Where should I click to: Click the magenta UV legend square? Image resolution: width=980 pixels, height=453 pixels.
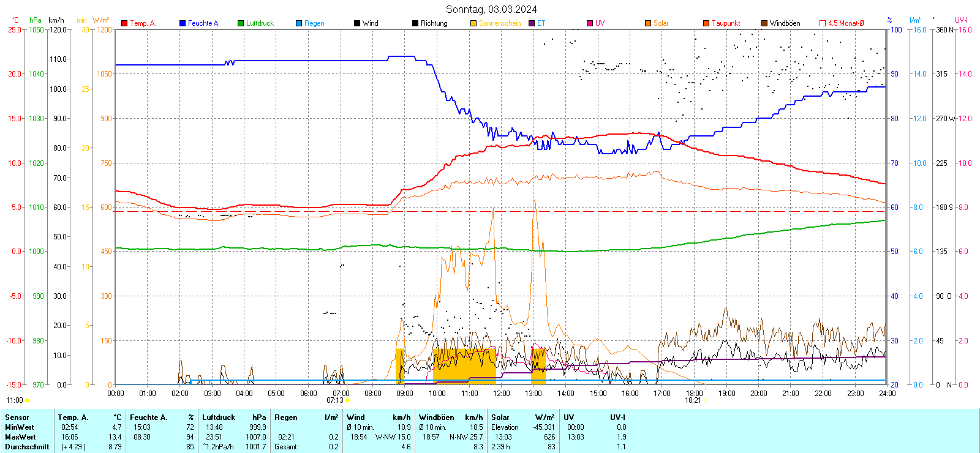click(x=590, y=23)
